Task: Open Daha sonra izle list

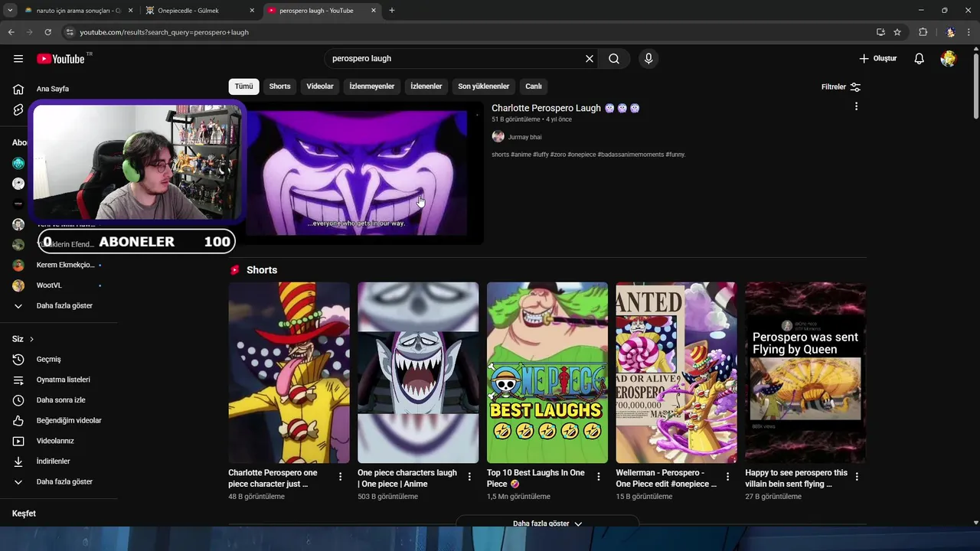Action: pyautogui.click(x=60, y=400)
